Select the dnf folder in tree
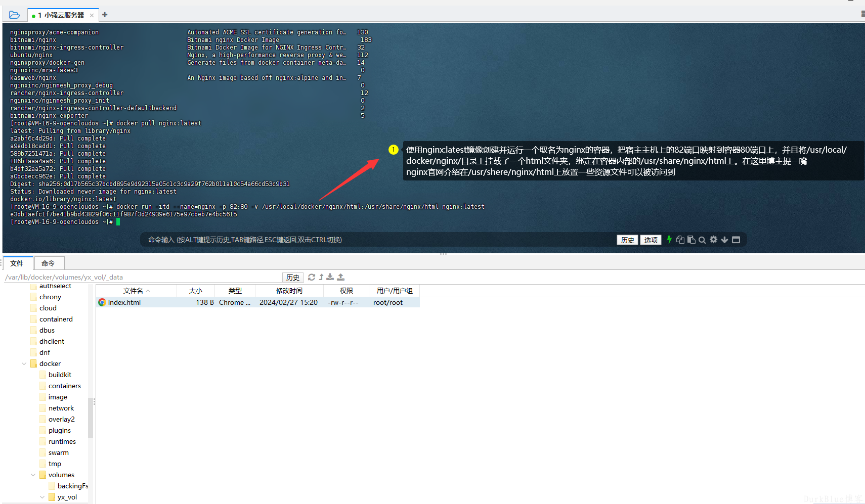The image size is (865, 504). [45, 352]
